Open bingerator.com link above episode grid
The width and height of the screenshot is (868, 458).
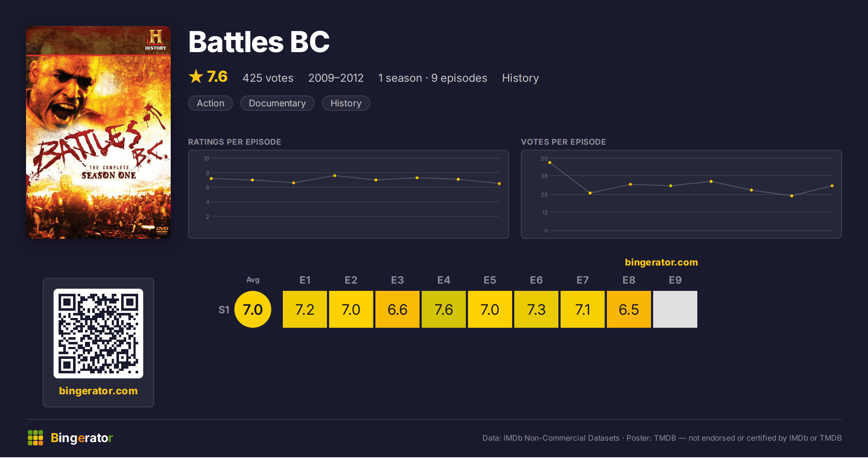tap(661, 262)
